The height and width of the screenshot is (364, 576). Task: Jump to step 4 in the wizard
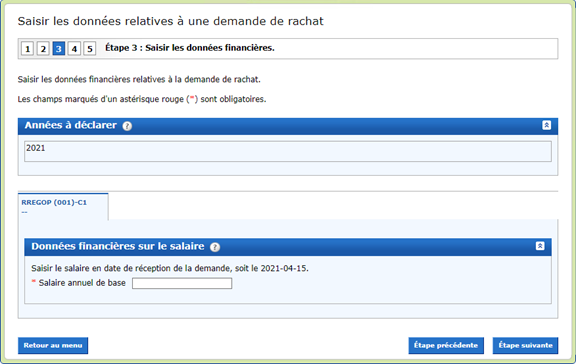[74, 48]
